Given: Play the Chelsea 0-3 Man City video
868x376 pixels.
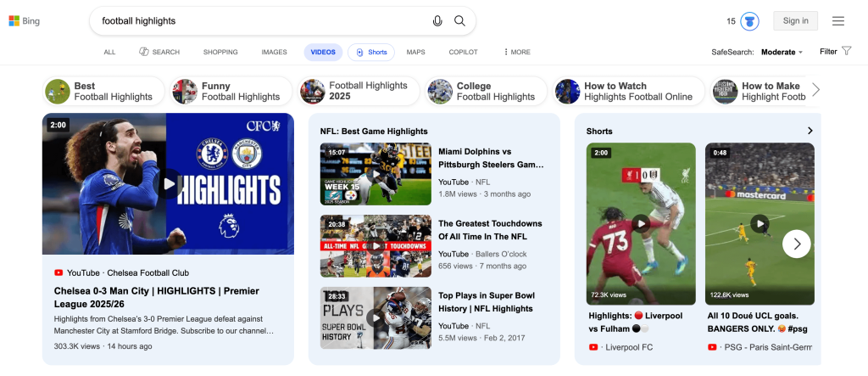Looking at the screenshot, I should point(169,183).
